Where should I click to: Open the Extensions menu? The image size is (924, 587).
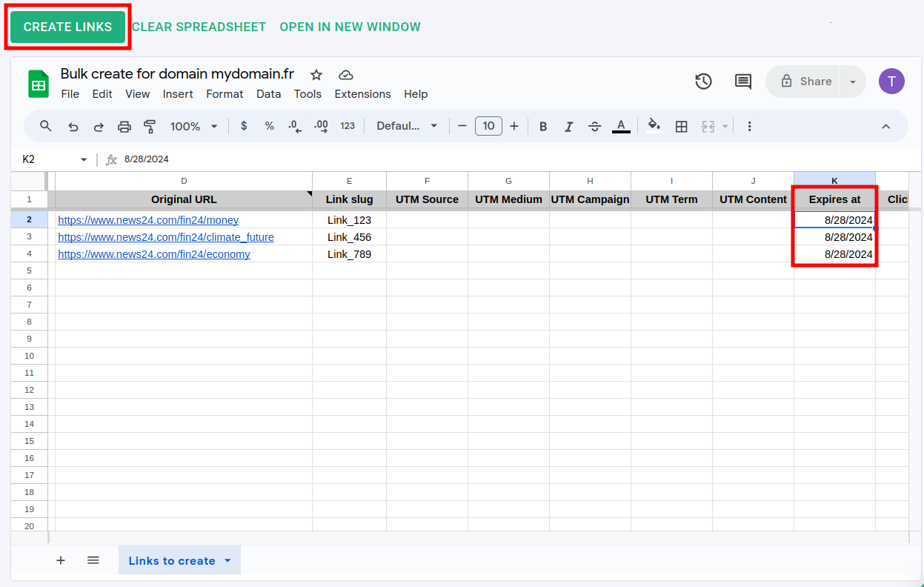pyautogui.click(x=362, y=94)
